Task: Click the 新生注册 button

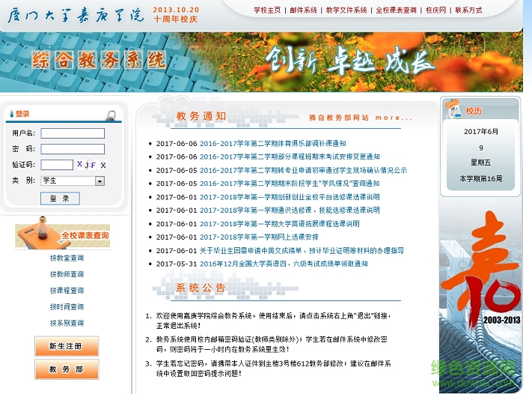Action: click(67, 346)
